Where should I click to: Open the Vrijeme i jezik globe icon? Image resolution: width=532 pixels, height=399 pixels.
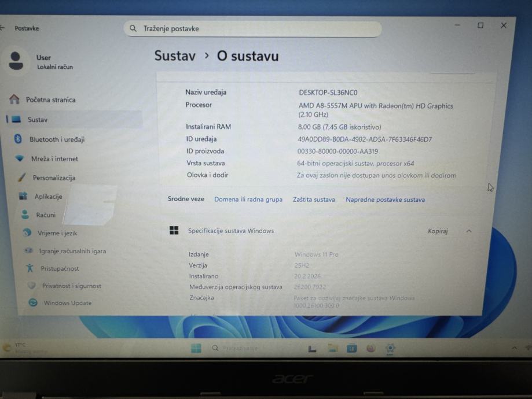tap(27, 232)
